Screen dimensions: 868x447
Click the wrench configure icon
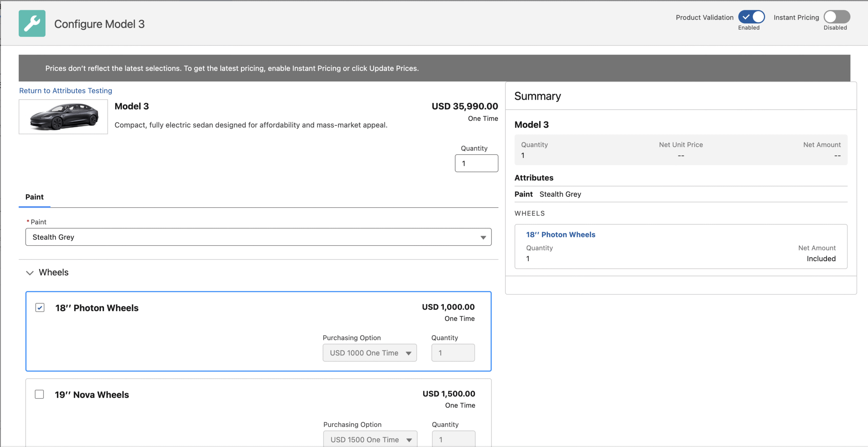coord(32,23)
